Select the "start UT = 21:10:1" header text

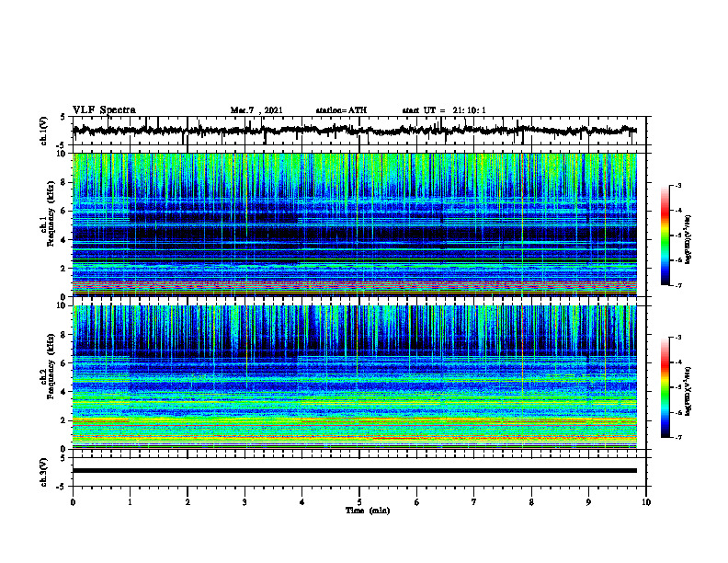444,110
